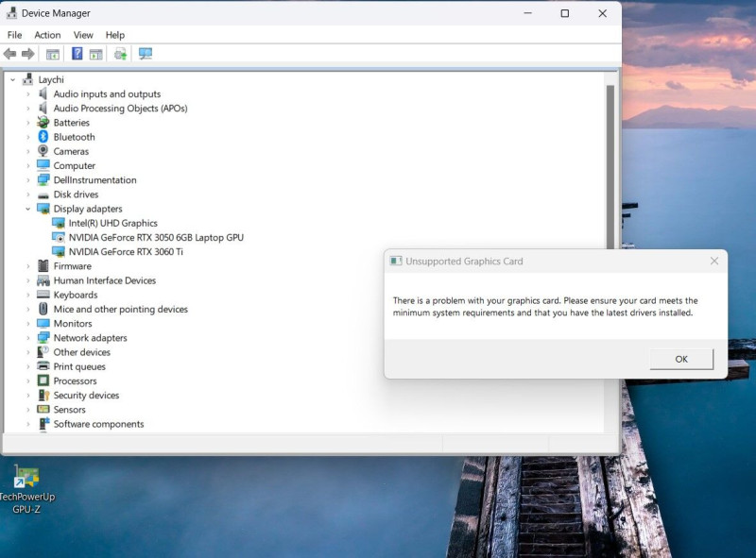Image resolution: width=756 pixels, height=558 pixels.
Task: Click the Laychi computer root icon
Action: [28, 79]
